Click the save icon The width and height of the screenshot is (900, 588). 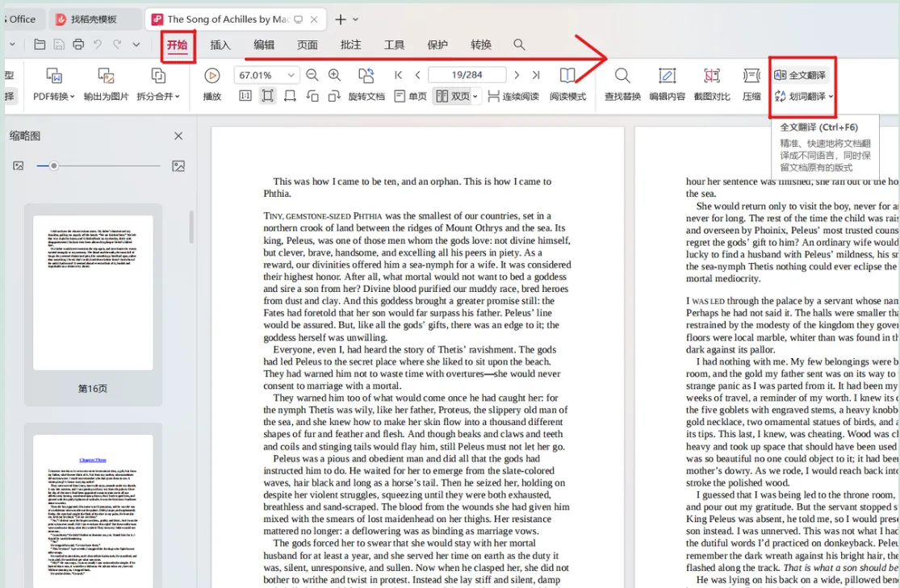click(x=59, y=44)
